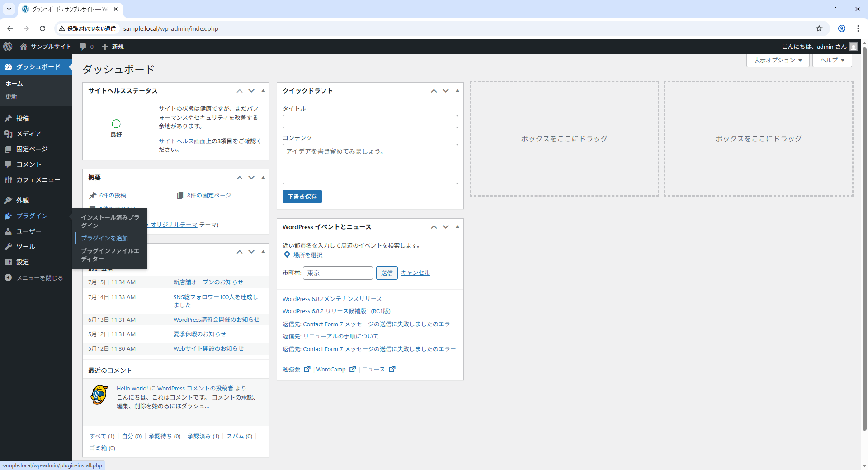Open 新店舗オープンのお知らせ post link
Viewport: 868px width, 470px height.
click(x=208, y=282)
